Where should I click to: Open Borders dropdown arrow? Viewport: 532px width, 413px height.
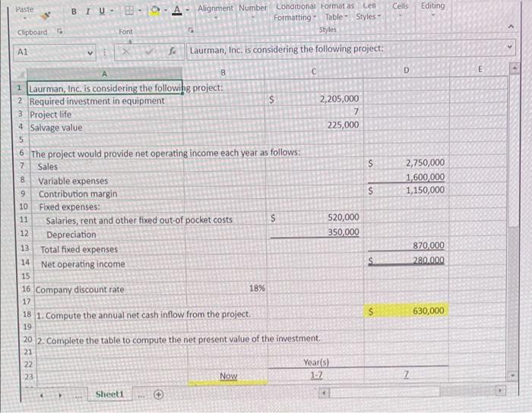[x=139, y=11]
